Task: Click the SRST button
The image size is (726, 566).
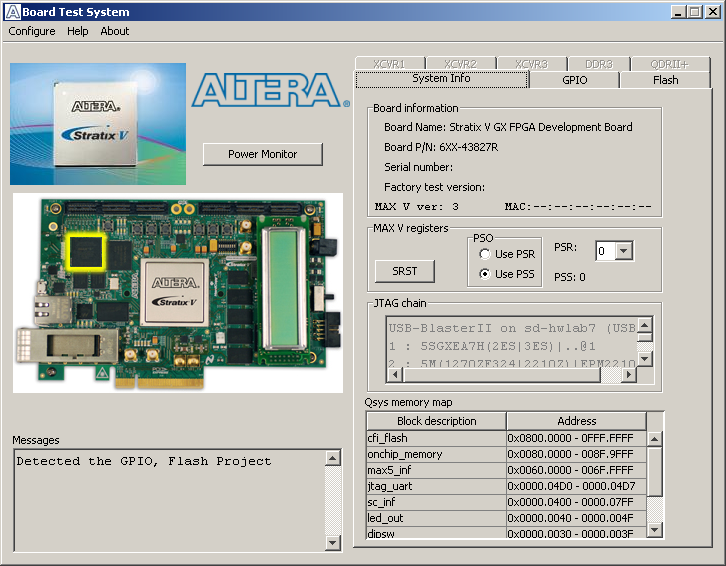Action: click(405, 271)
